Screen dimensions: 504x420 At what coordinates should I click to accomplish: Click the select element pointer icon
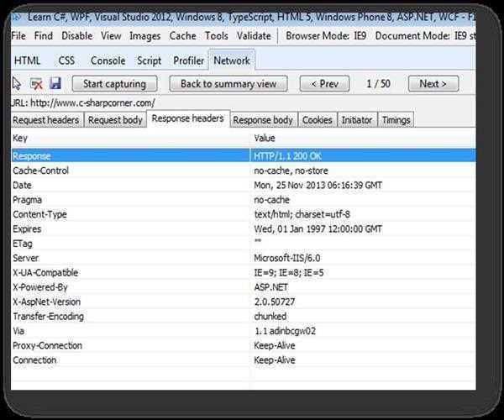18,84
